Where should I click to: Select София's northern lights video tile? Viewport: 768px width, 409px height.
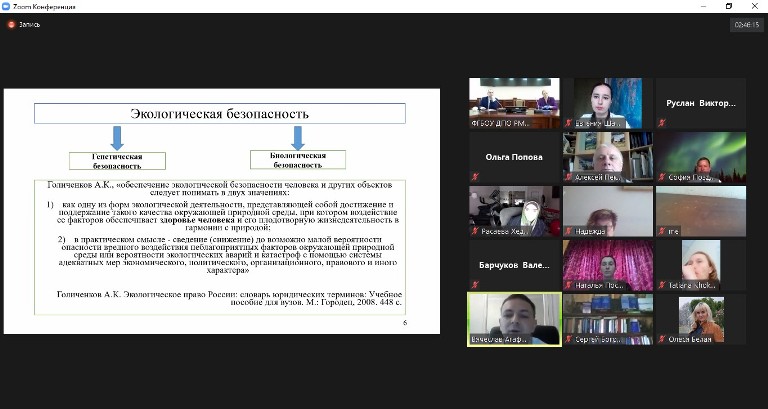700,154
